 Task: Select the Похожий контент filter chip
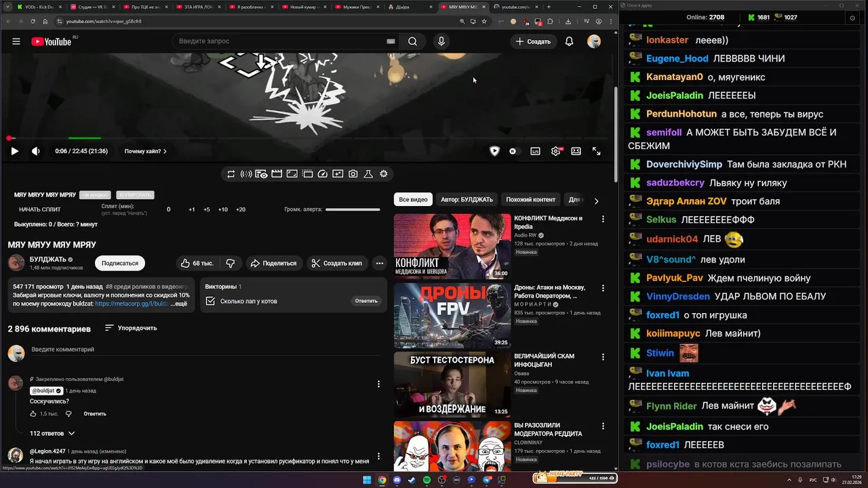[530, 200]
